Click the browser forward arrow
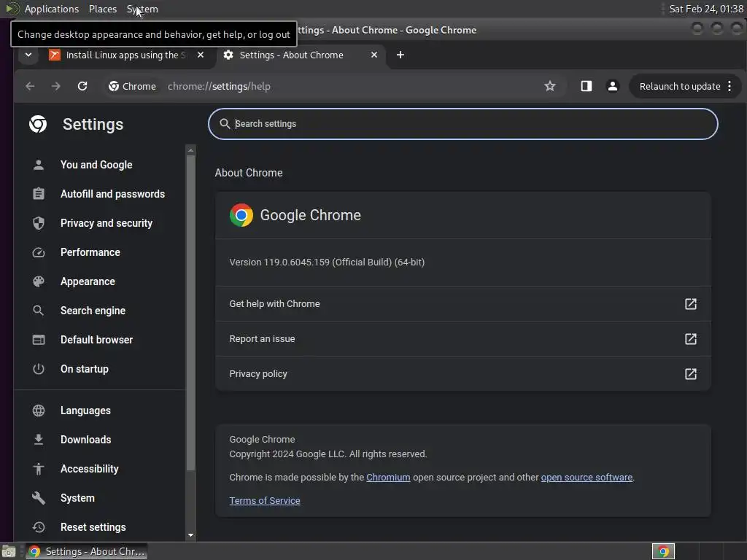The height and width of the screenshot is (560, 747). click(x=55, y=86)
